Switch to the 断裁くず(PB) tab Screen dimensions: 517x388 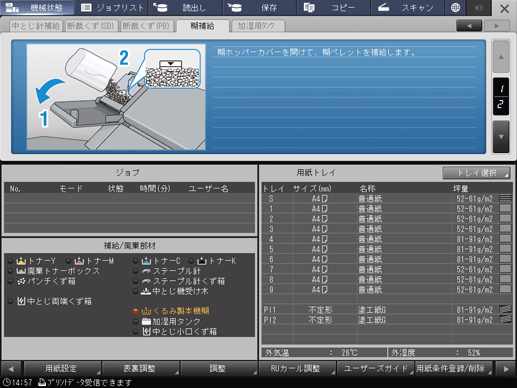click(x=146, y=26)
